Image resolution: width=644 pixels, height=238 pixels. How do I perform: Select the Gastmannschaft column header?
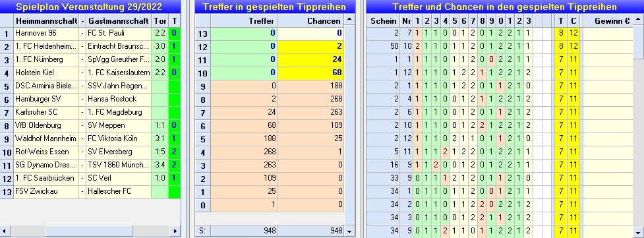point(119,20)
